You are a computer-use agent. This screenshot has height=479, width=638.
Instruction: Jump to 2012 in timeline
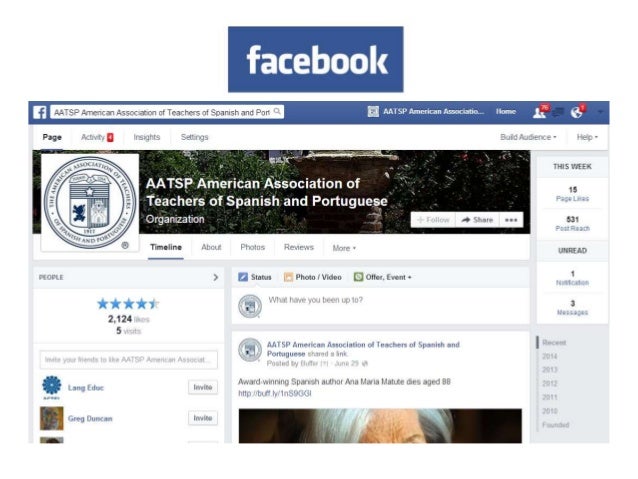pos(549,384)
